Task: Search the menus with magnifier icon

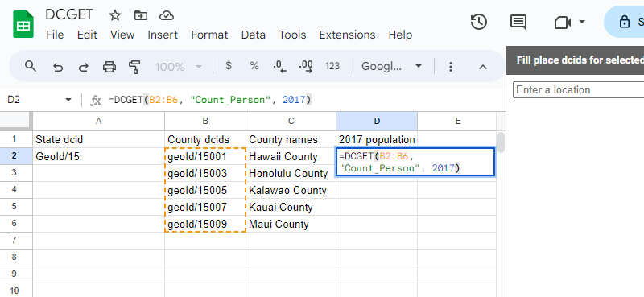Action: coord(31,66)
